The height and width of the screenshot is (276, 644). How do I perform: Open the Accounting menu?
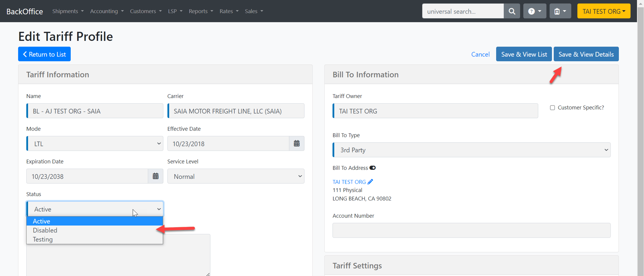tap(106, 11)
